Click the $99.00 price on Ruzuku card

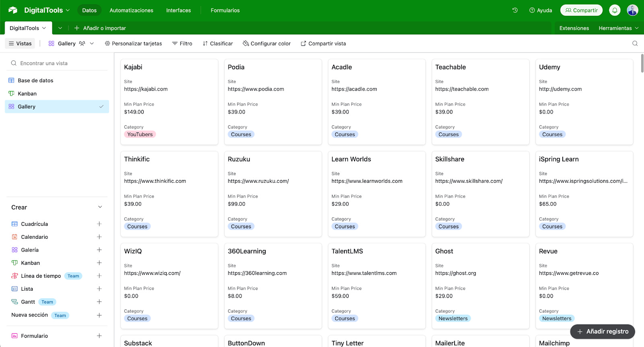tap(236, 204)
